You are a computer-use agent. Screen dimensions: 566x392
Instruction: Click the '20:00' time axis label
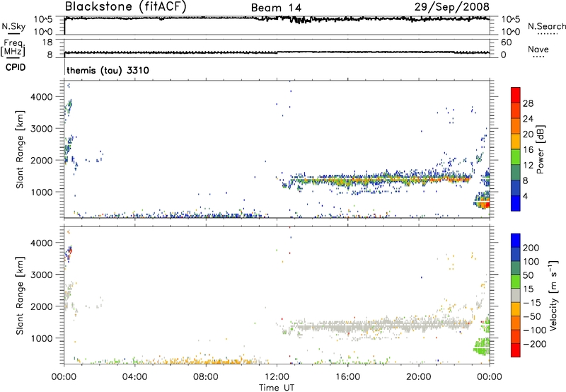coord(419,376)
